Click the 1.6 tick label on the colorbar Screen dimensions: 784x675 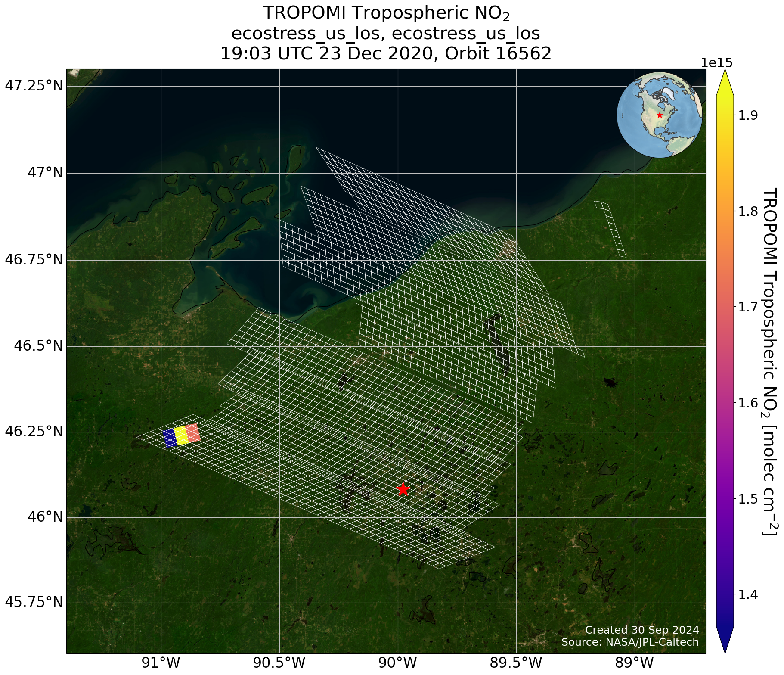click(x=749, y=404)
